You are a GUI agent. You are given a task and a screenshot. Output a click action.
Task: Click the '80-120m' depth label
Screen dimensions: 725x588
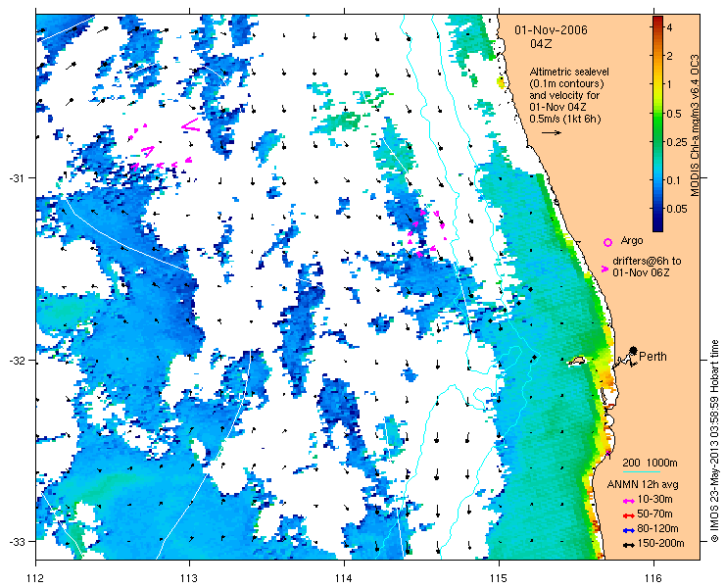click(657, 529)
